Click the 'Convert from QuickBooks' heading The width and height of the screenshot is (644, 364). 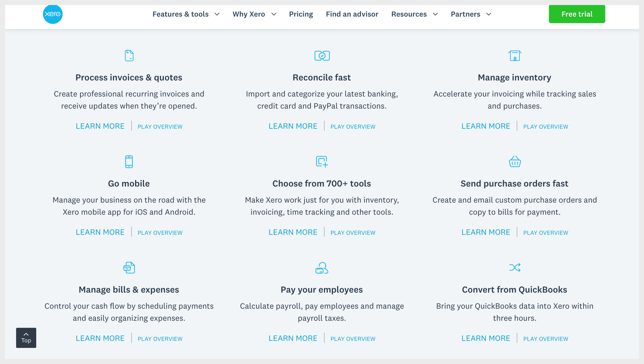coord(514,290)
